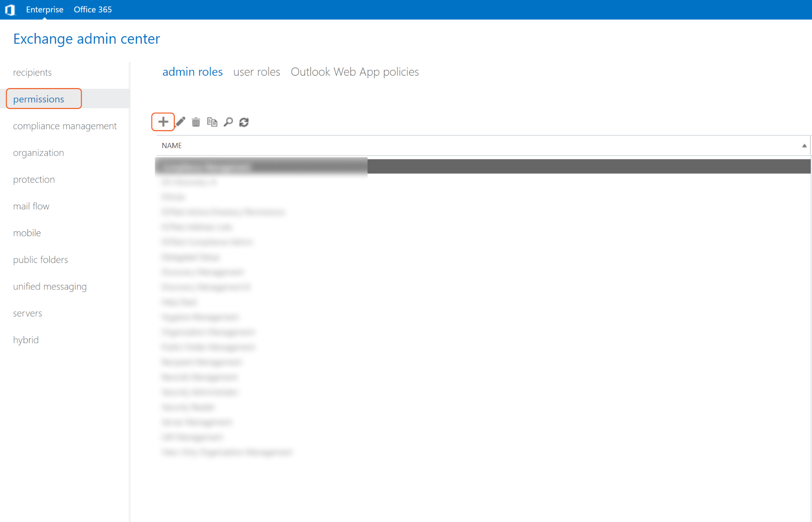The image size is (812, 522).
Task: Navigate to mail flow
Action: click(31, 206)
